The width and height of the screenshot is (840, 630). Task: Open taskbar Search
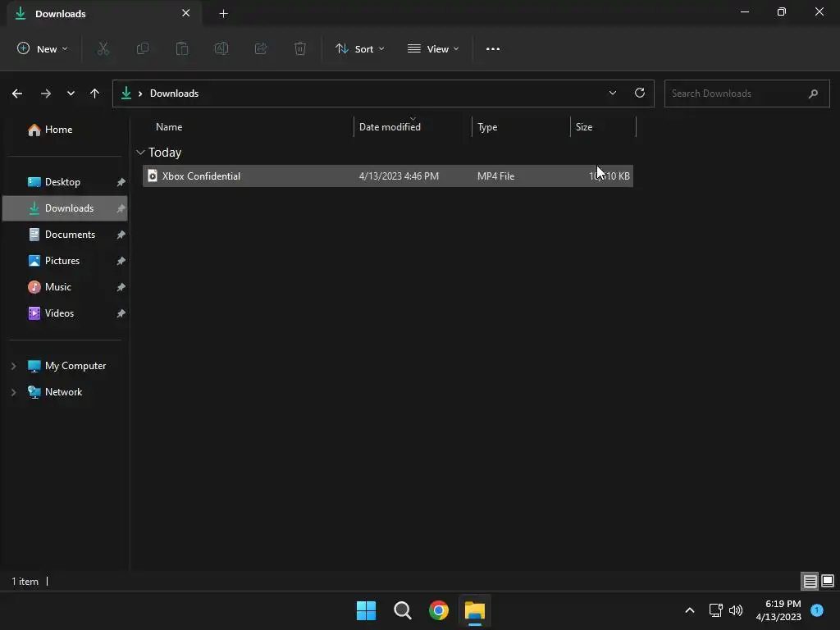tap(402, 610)
